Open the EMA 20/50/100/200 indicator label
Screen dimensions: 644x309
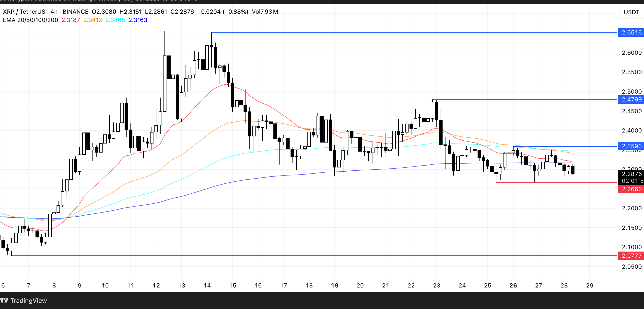[31, 20]
